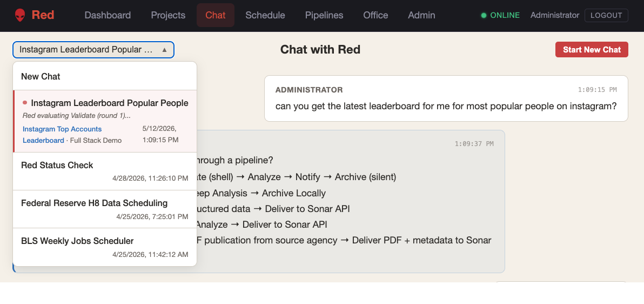Click the 4/28/2026, 11:26:10 PM date text
644x304 pixels.
click(150, 178)
